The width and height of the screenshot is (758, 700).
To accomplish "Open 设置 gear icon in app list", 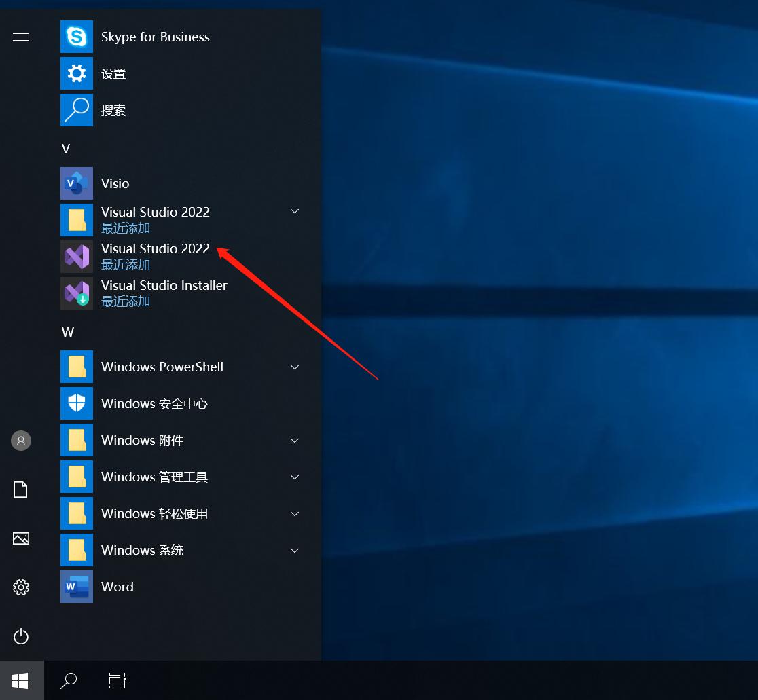I will 77,73.
